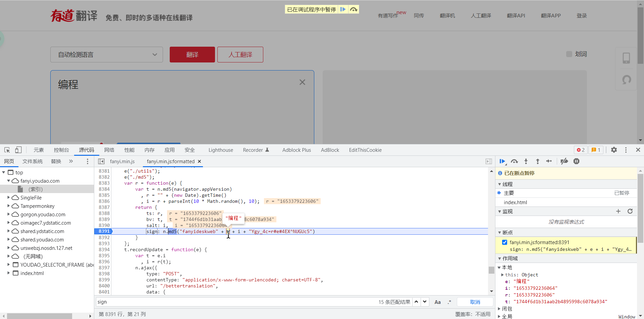Image resolution: width=644 pixels, height=319 pixels.
Task: Open the 同传 link
Action: tap(419, 16)
